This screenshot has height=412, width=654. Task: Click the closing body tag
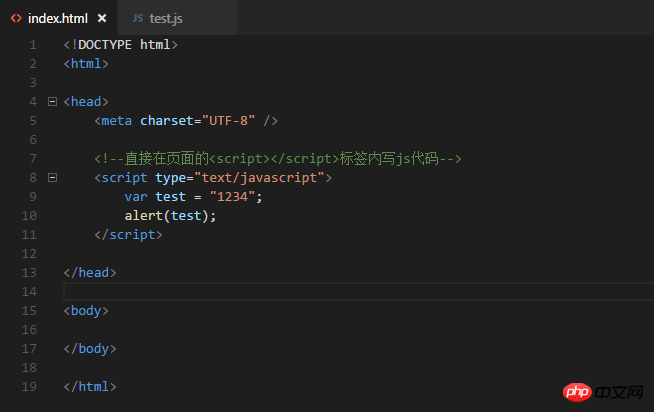pos(90,349)
